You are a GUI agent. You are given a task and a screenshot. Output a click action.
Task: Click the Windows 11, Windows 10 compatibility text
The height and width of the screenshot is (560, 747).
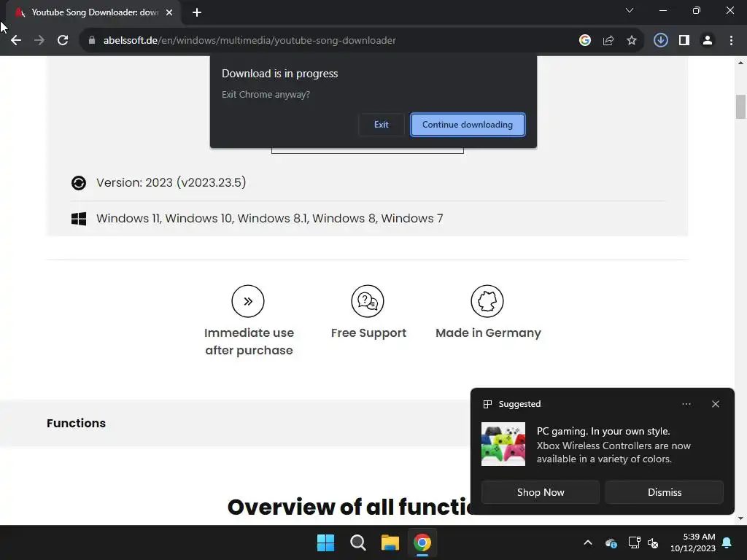point(270,219)
